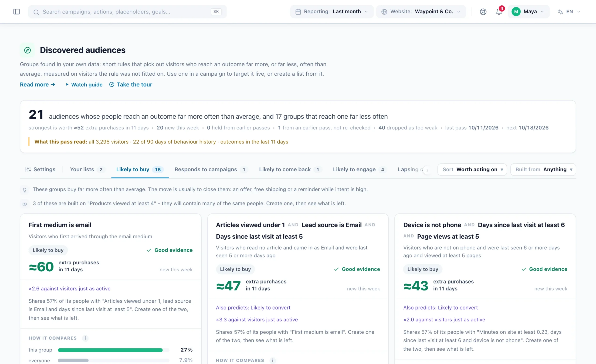Toggle the sidebar panel icon
Screen dimensions: 596x364
[17, 12]
